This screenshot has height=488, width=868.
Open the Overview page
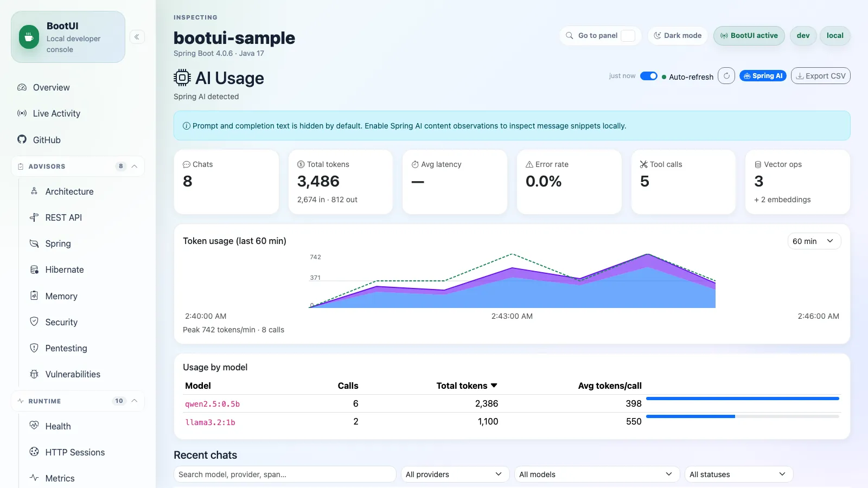pyautogui.click(x=78, y=87)
